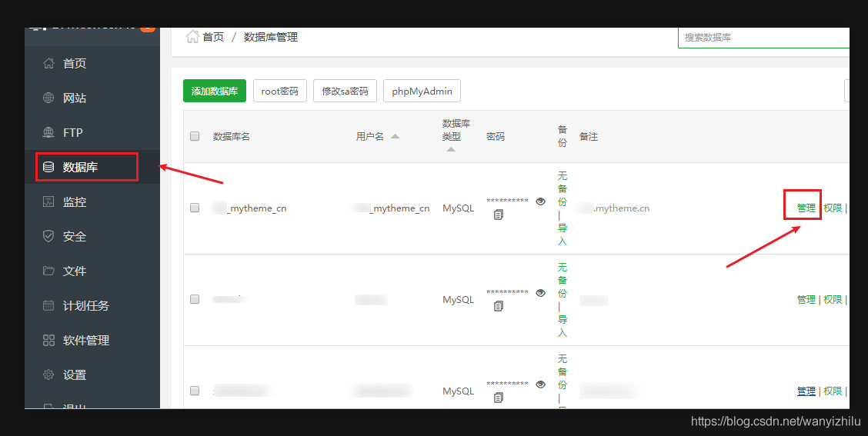868x436 pixels.
Task: Click the 安全 shield icon in the sidebar
Action: click(49, 236)
